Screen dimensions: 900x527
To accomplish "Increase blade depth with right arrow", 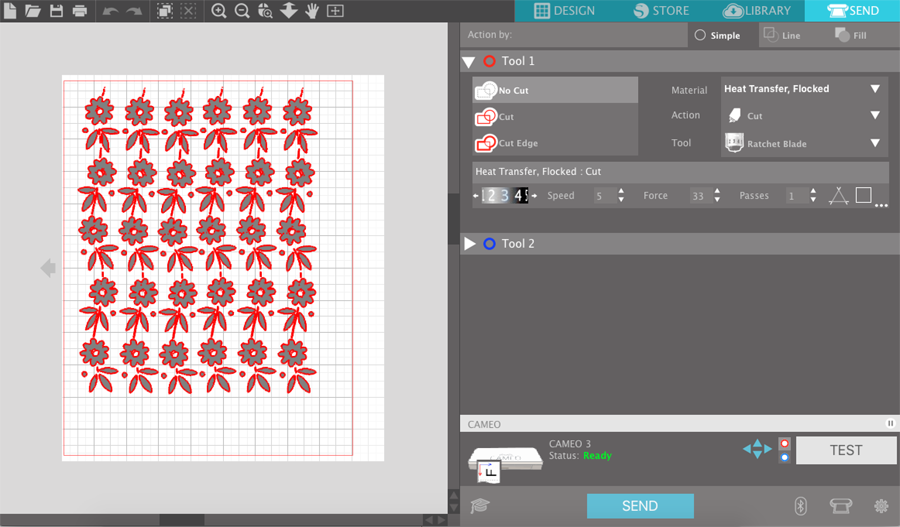I will 534,196.
